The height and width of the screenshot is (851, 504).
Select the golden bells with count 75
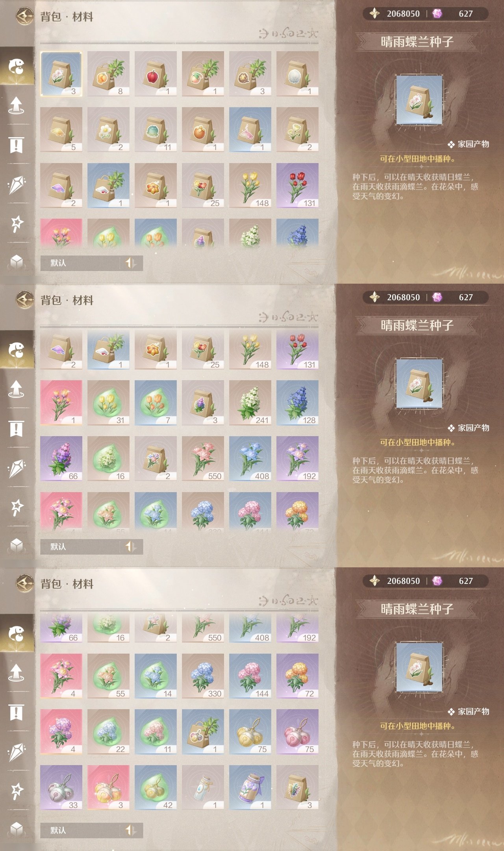coord(250,732)
